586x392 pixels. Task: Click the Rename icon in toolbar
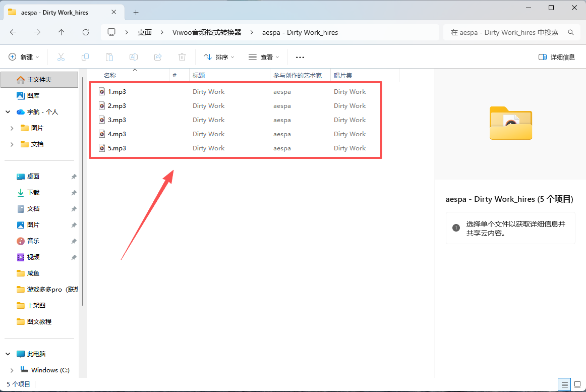pyautogui.click(x=134, y=57)
